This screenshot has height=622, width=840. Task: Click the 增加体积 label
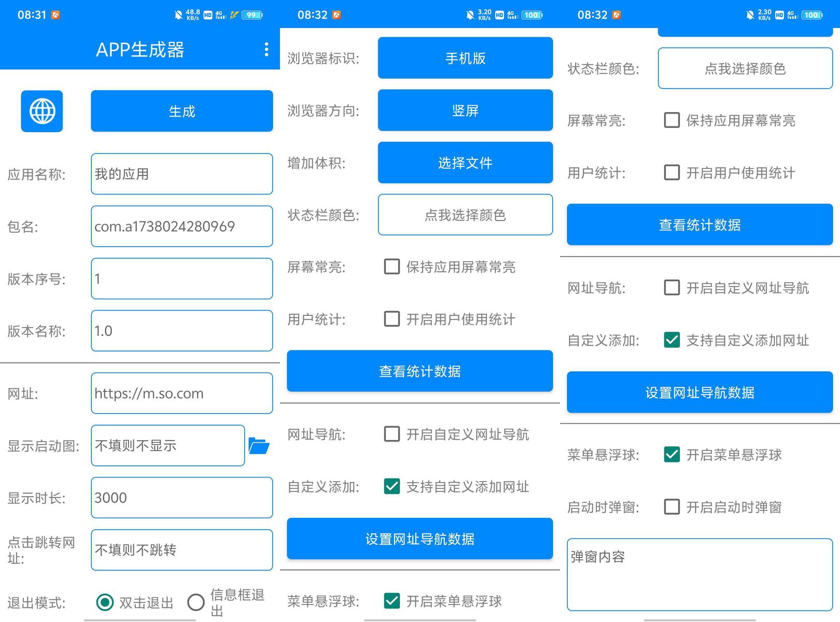[316, 163]
